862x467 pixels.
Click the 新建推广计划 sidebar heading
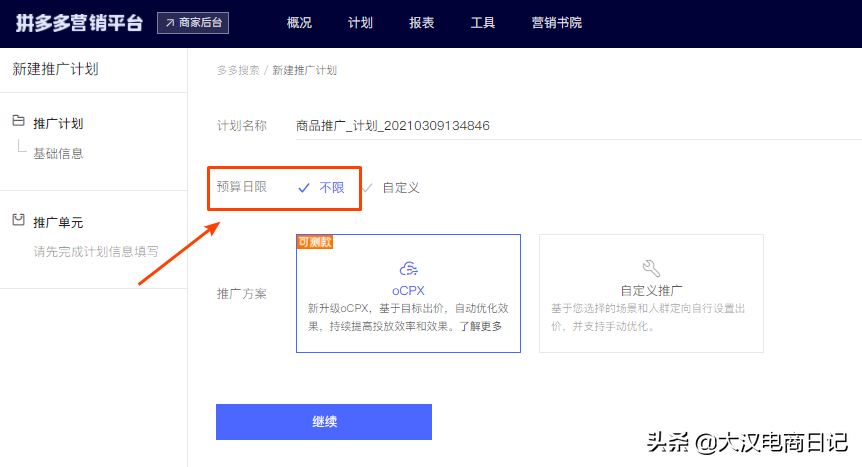tap(56, 69)
